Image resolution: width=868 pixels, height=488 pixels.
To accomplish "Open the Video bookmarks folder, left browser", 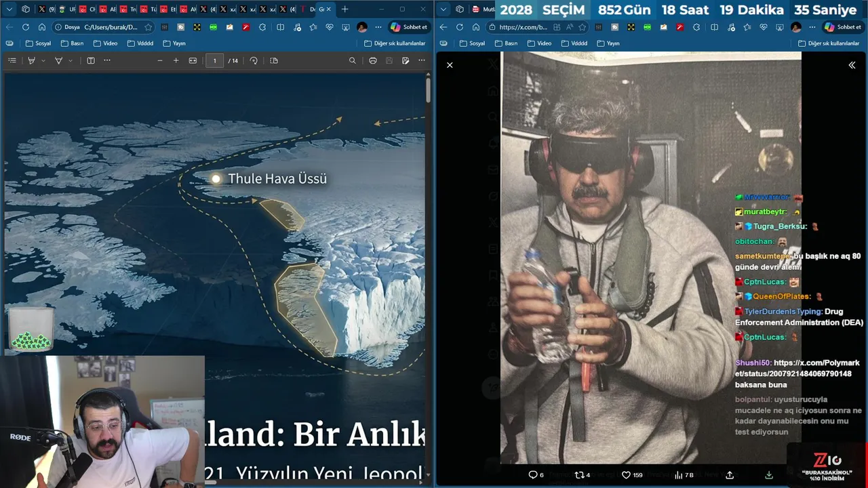I will pos(106,43).
